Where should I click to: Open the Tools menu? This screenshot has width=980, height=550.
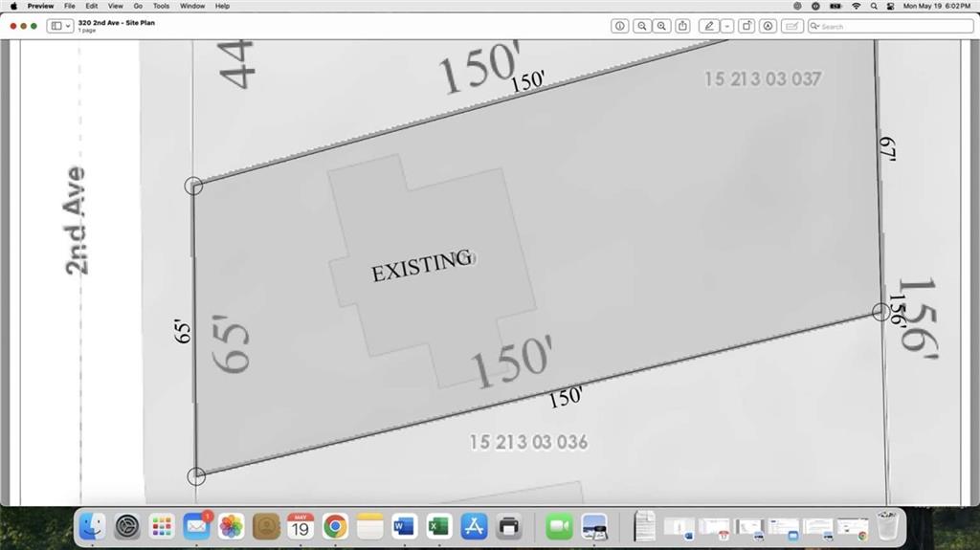pyautogui.click(x=162, y=6)
